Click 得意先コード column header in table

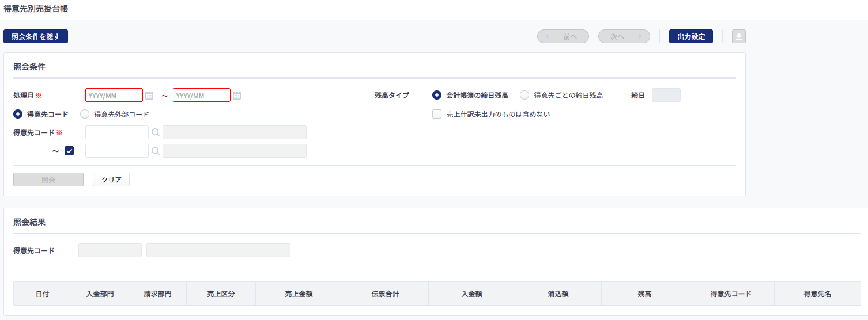[731, 294]
